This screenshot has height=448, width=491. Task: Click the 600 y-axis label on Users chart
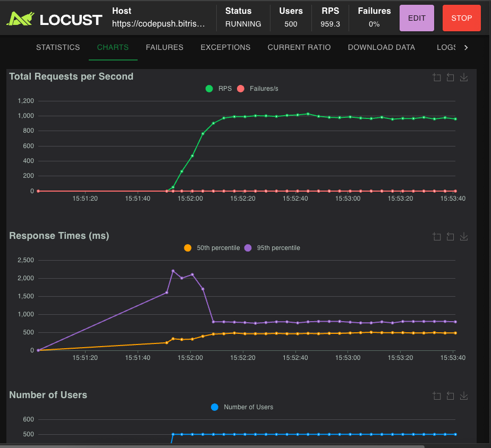(x=28, y=419)
